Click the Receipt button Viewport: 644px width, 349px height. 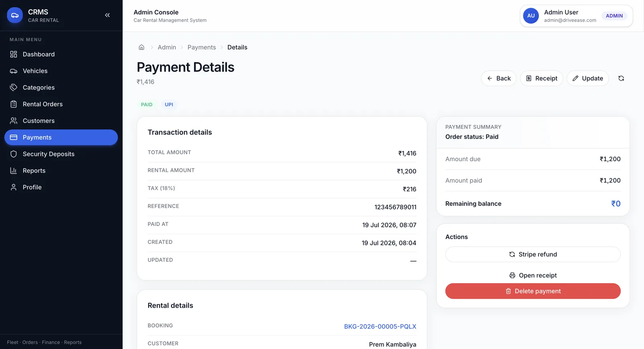tap(541, 78)
